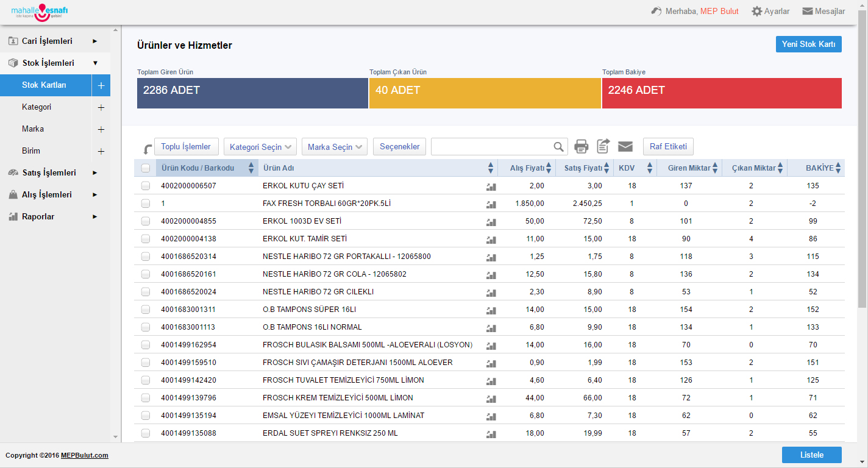This screenshot has width=868, height=468.
Task: Click the print icon in the toolbar
Action: point(582,146)
